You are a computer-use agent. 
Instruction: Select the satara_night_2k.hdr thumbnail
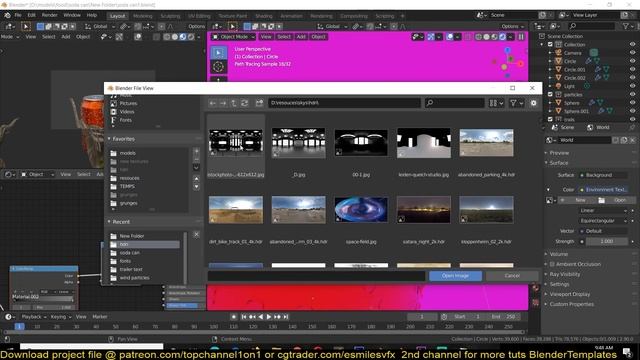coord(424,210)
